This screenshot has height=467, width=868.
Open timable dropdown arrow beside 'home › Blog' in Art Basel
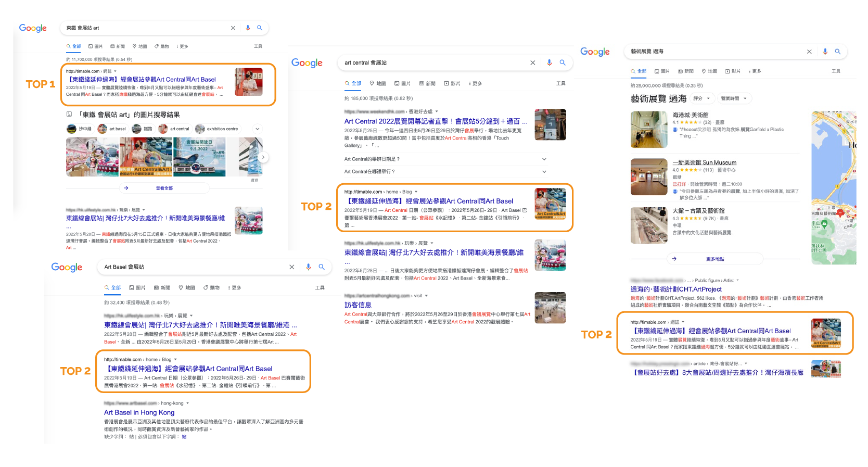click(175, 360)
